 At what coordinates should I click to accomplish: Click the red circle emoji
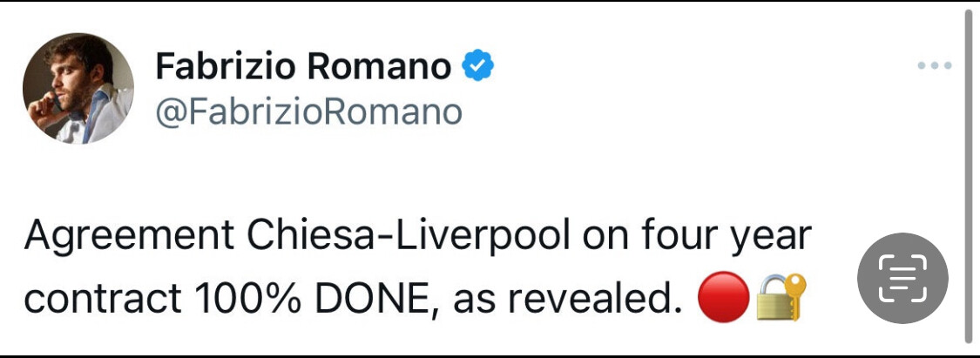click(x=723, y=299)
